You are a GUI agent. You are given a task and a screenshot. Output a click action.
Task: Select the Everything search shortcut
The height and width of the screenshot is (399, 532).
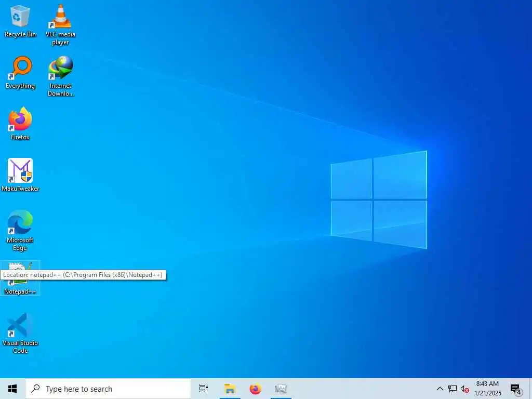20,73
